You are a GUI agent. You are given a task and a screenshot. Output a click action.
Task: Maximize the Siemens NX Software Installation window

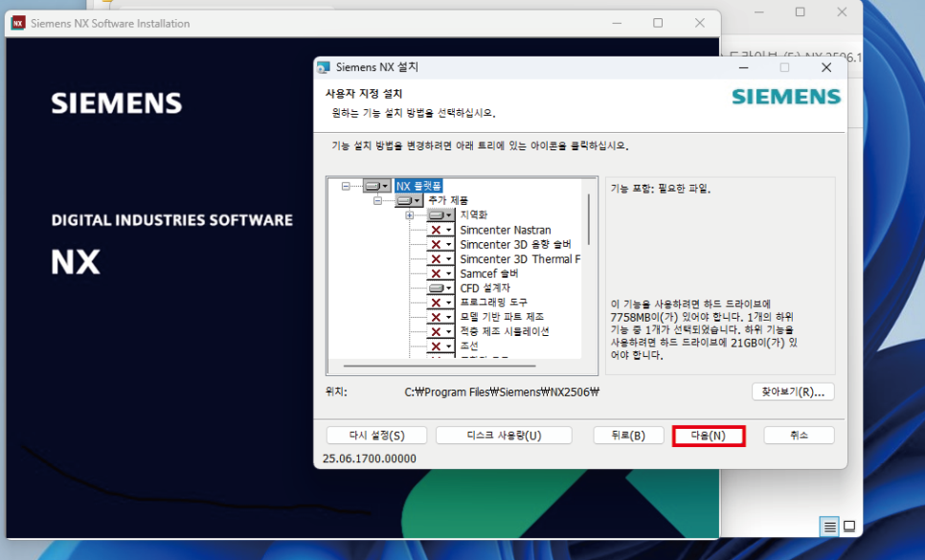click(658, 23)
